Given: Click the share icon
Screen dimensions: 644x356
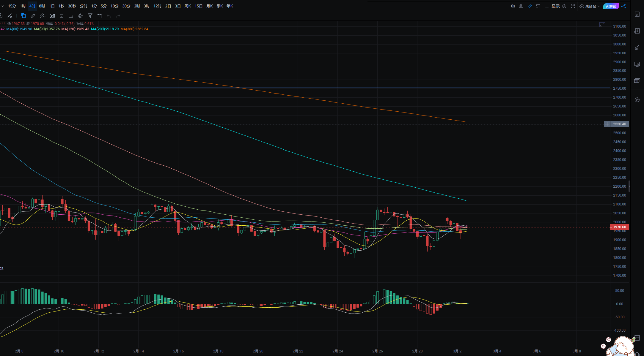Looking at the screenshot, I should coord(624,6).
